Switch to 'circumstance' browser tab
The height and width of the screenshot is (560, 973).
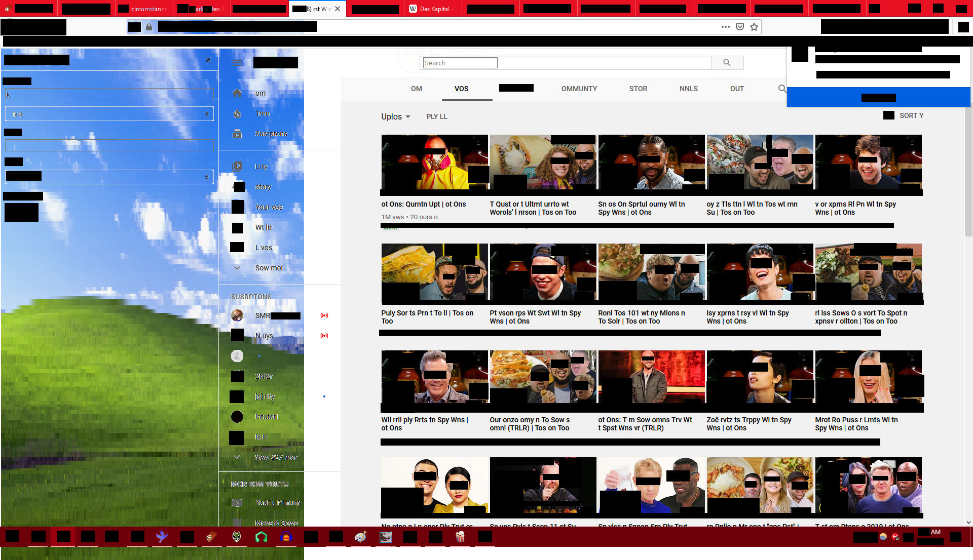click(x=144, y=9)
